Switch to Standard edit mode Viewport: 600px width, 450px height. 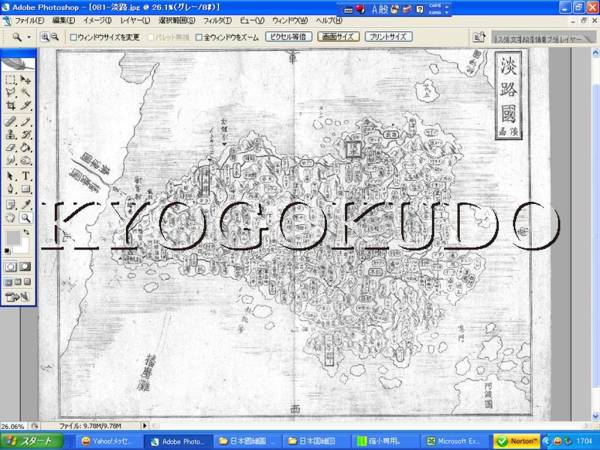click(x=11, y=267)
